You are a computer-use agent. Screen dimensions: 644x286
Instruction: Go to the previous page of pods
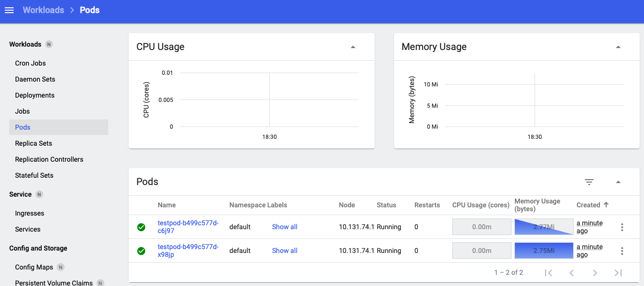(572, 273)
